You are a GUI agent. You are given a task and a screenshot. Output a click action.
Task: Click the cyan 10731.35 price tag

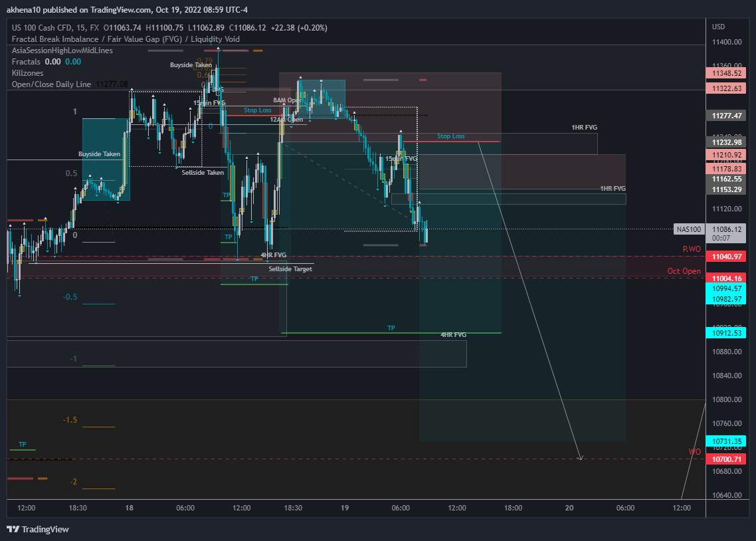pos(727,441)
